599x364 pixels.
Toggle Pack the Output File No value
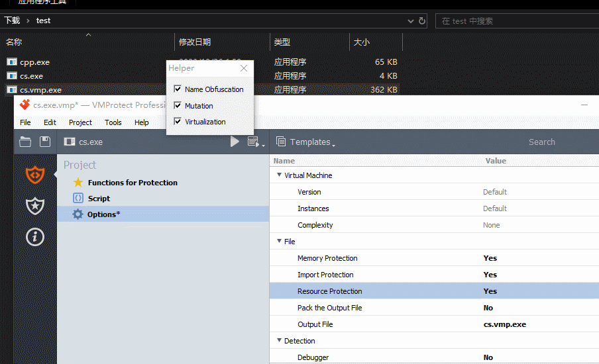tap(488, 308)
